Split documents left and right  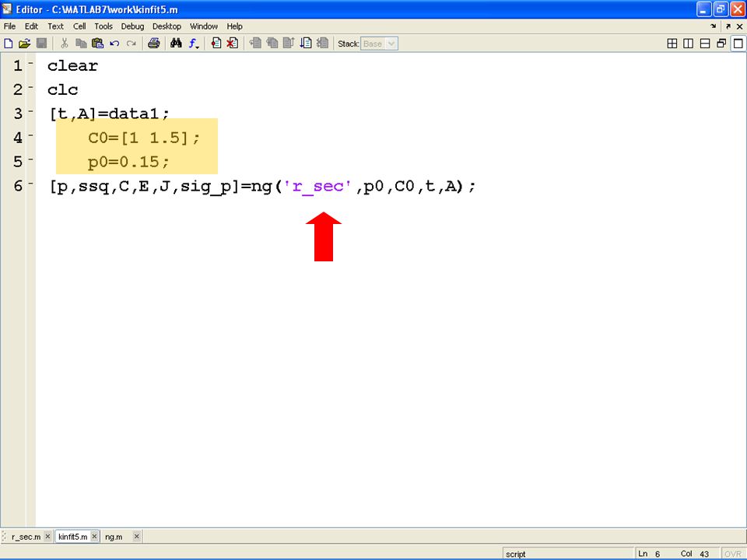click(689, 44)
